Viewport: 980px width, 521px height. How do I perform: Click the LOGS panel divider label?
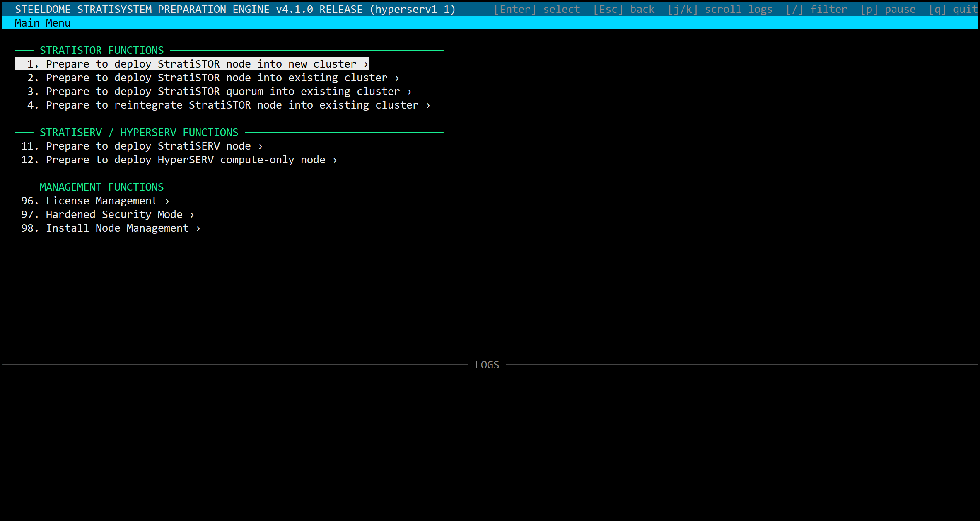[487, 365]
